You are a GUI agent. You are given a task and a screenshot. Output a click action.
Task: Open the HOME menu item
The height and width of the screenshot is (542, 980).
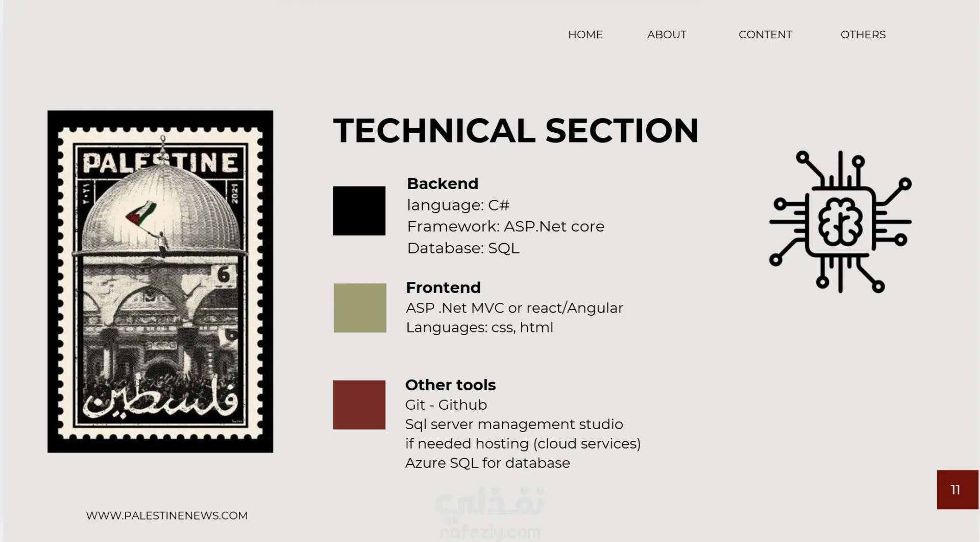(x=585, y=35)
